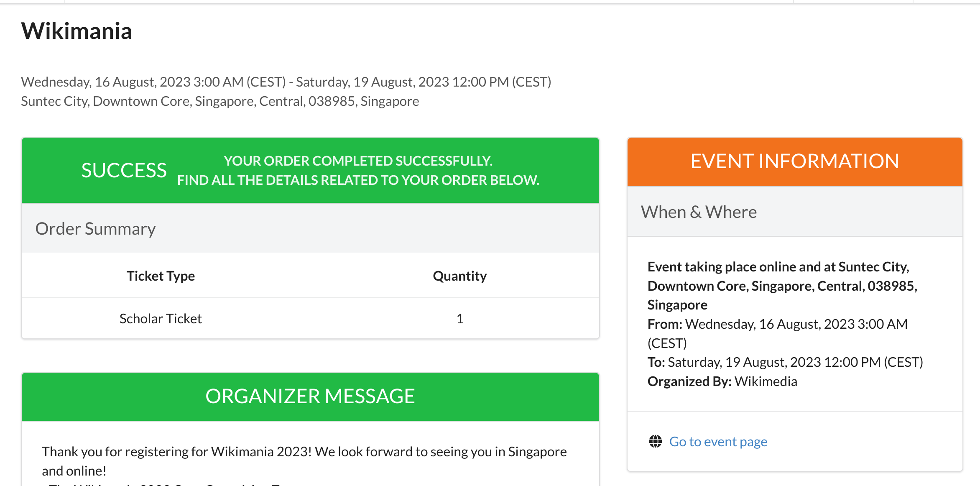Click the event date range under Wikimania
The width and height of the screenshot is (980, 486).
point(286,82)
